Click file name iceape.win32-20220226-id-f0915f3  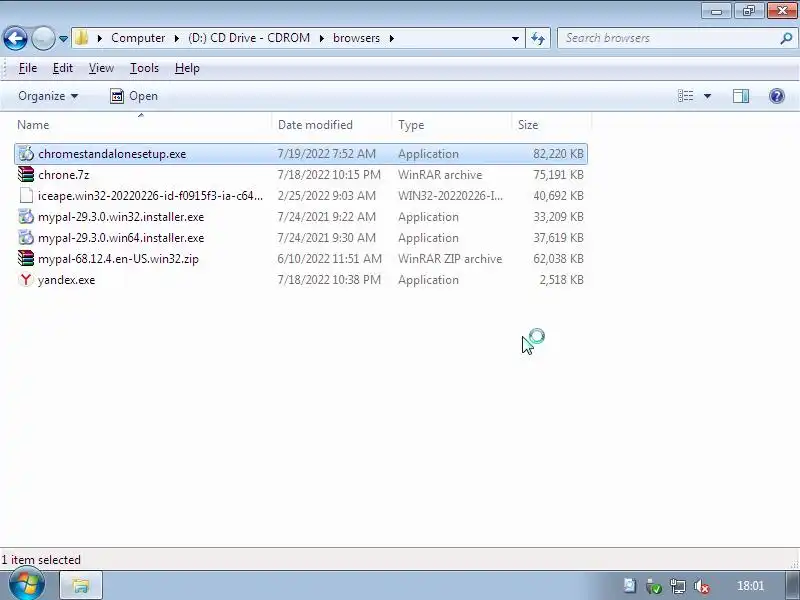tap(151, 196)
